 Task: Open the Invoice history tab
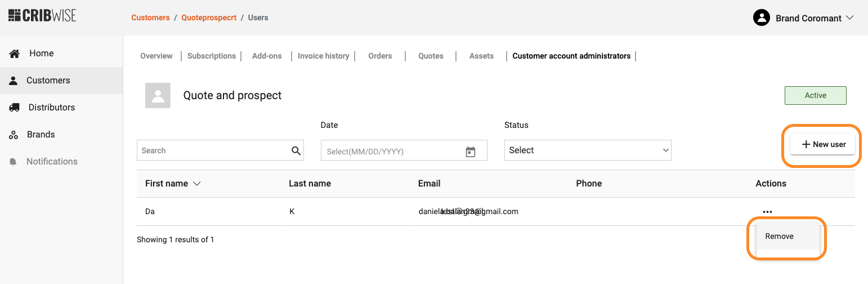(323, 56)
